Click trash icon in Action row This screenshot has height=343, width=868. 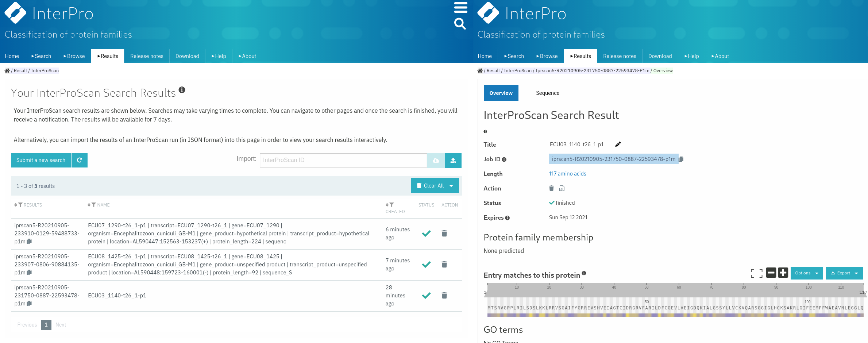tap(551, 188)
